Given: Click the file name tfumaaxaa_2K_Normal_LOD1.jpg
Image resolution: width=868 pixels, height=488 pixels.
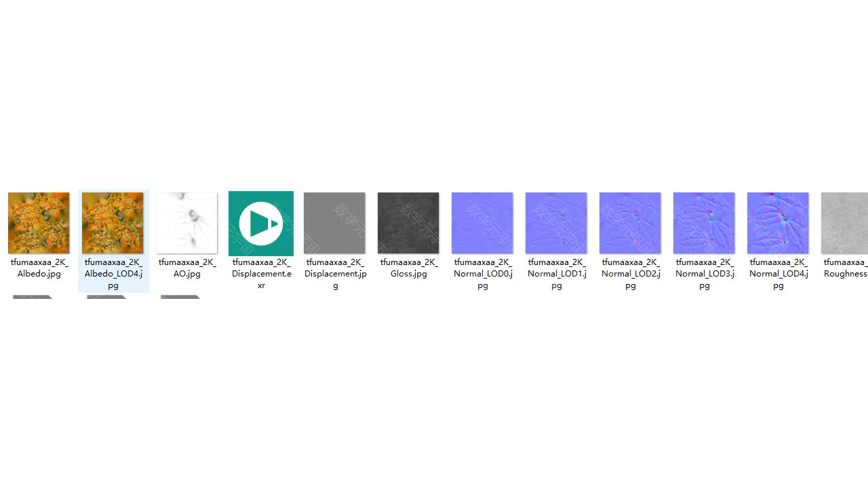Looking at the screenshot, I should (557, 274).
